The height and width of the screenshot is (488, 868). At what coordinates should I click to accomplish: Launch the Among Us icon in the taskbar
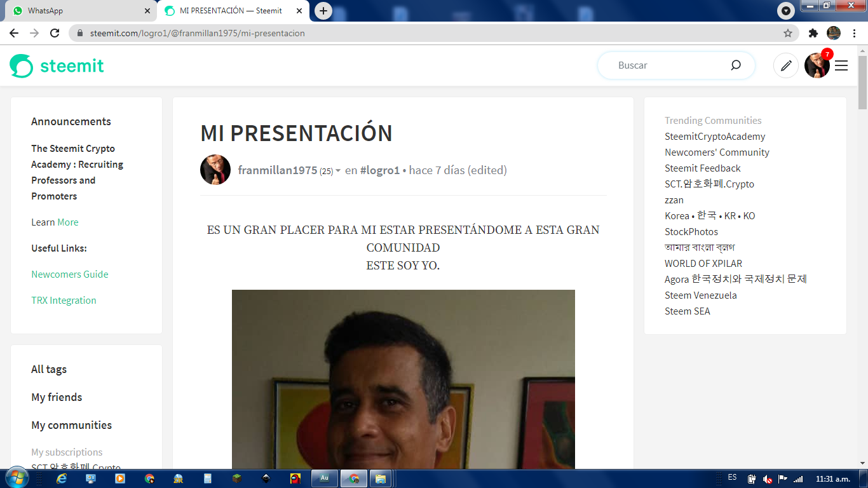point(295,478)
